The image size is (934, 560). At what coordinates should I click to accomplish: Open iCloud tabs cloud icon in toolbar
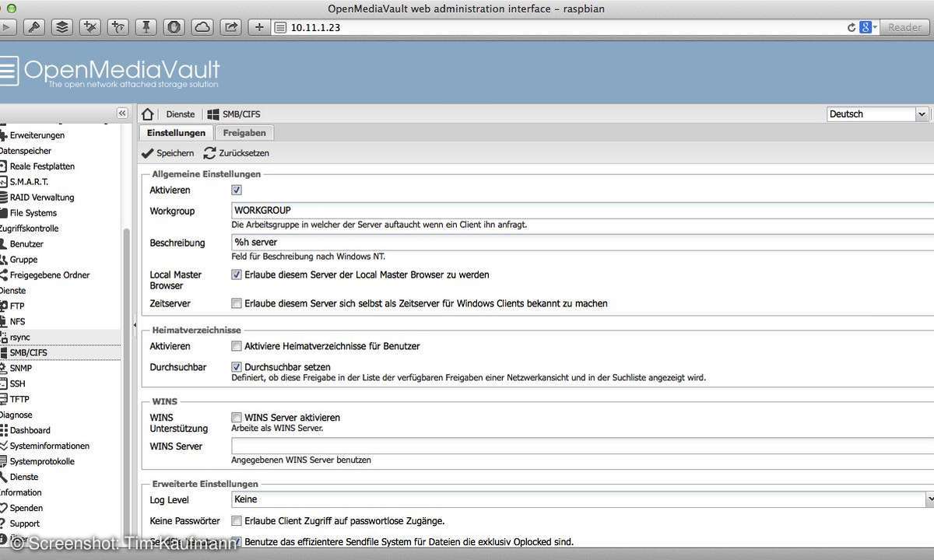[202, 27]
